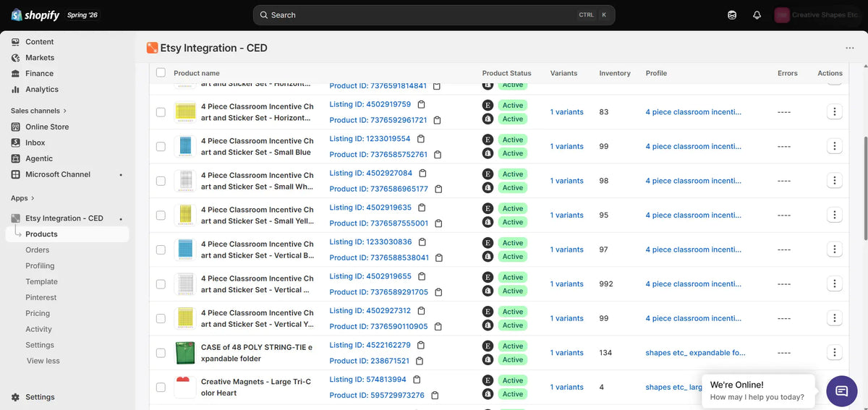Image resolution: width=868 pixels, height=410 pixels.
Task: Copy Listing ID 4522162279
Action: (421, 345)
